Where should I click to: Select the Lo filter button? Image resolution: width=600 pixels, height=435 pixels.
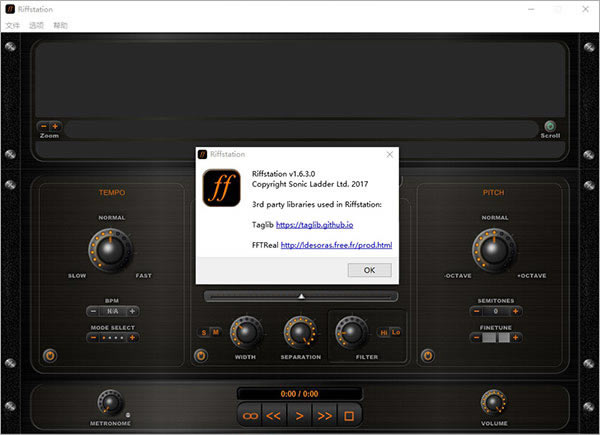click(x=396, y=332)
